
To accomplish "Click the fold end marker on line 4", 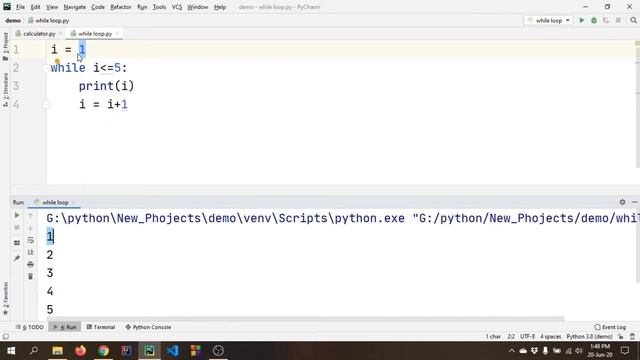I will point(46,105).
